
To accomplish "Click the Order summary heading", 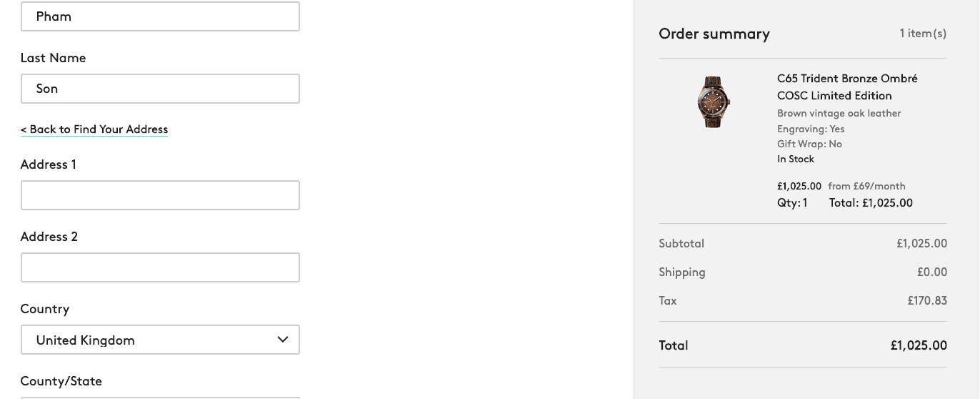I will 714,34.
